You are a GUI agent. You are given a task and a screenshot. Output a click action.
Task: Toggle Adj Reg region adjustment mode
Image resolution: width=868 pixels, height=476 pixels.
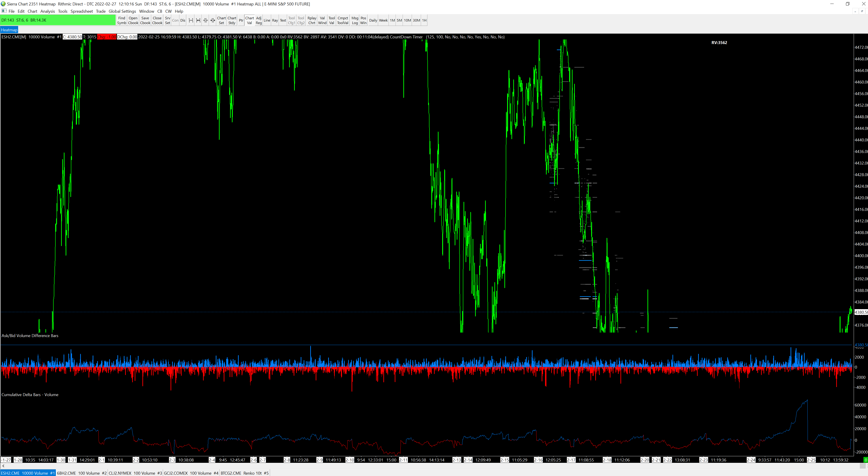258,20
